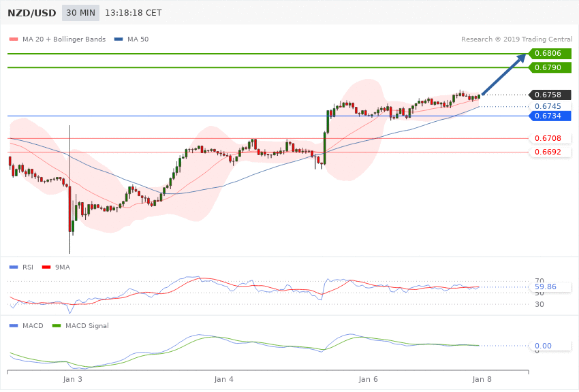Click the Jan 8 date axis label
579x392 pixels.
[x=482, y=379]
